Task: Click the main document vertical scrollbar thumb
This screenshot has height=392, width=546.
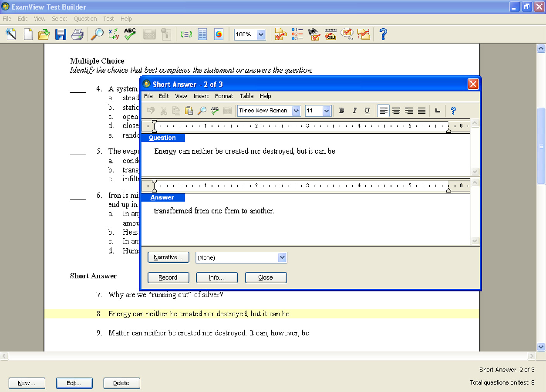Action: [x=541, y=146]
